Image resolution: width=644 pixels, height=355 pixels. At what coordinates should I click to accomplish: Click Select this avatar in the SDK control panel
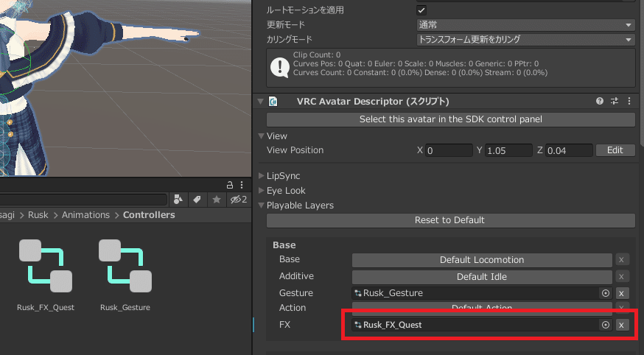450,119
